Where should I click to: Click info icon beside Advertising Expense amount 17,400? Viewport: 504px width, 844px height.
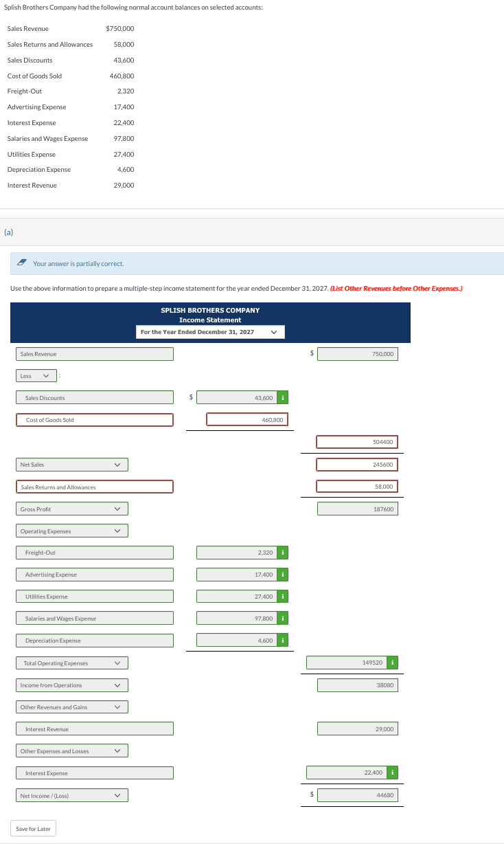[x=284, y=575]
